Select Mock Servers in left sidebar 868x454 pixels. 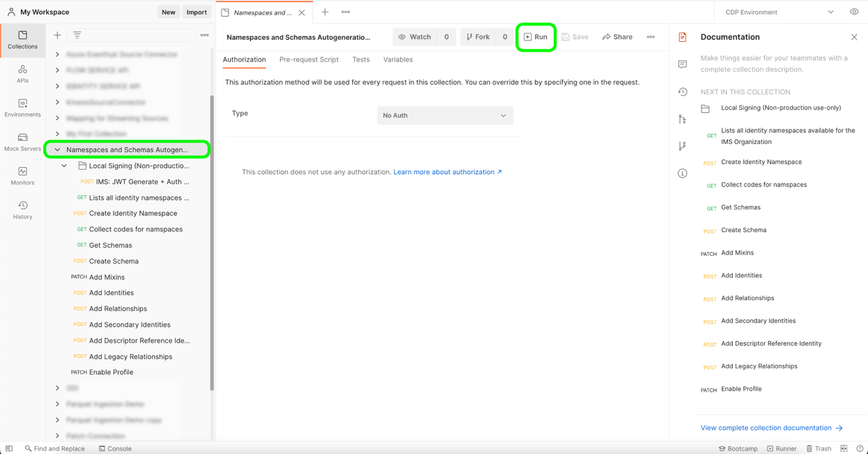point(22,143)
